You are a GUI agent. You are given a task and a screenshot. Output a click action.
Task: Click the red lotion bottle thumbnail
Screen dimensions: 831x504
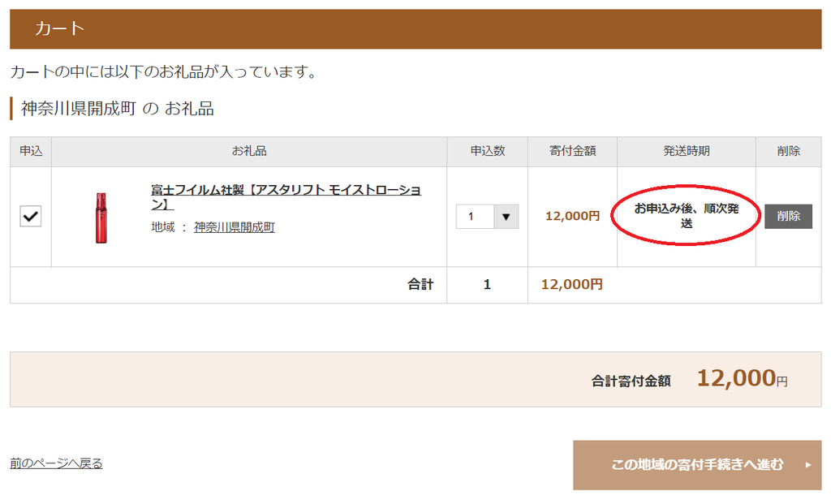(101, 218)
